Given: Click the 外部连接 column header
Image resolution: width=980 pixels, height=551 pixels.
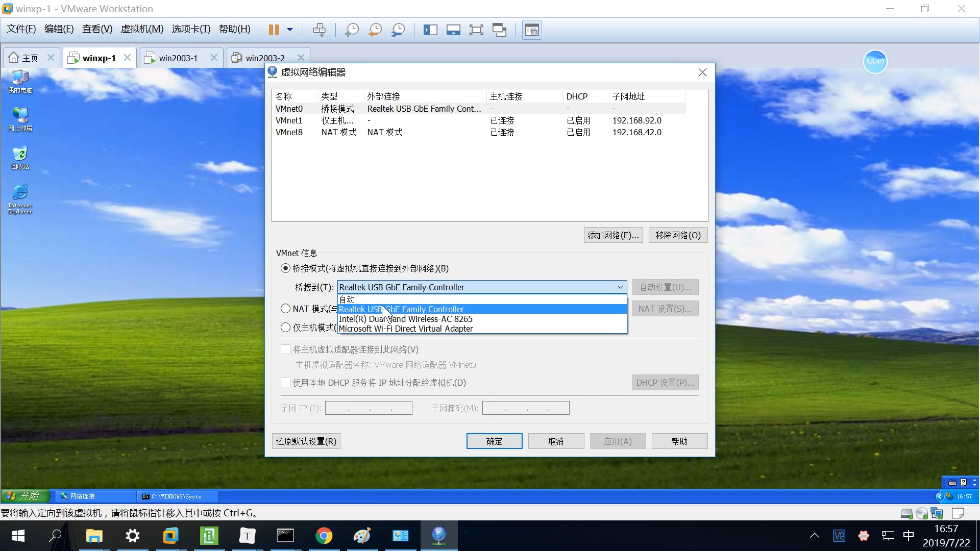Looking at the screenshot, I should 425,96.
